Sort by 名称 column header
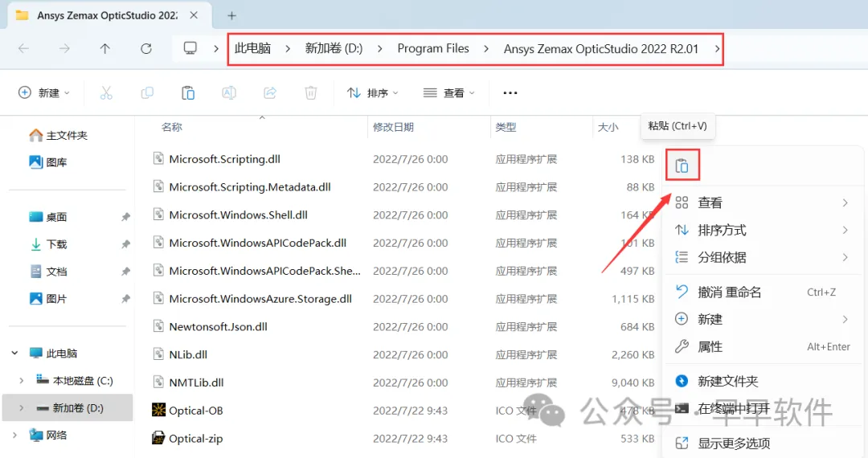This screenshot has width=868, height=458. click(172, 127)
